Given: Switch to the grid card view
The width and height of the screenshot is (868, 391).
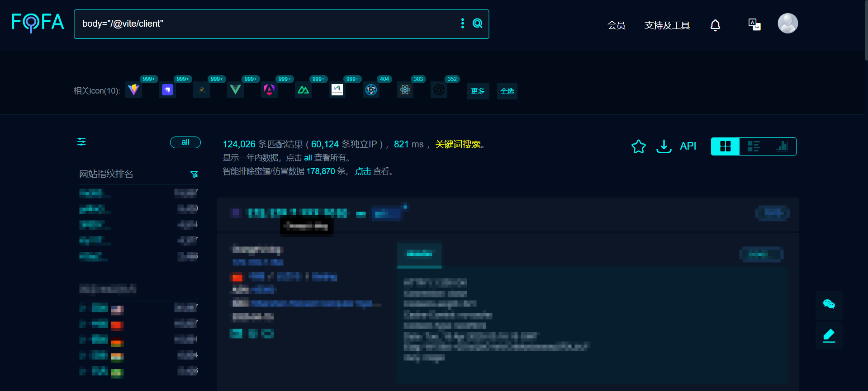Looking at the screenshot, I should point(725,146).
